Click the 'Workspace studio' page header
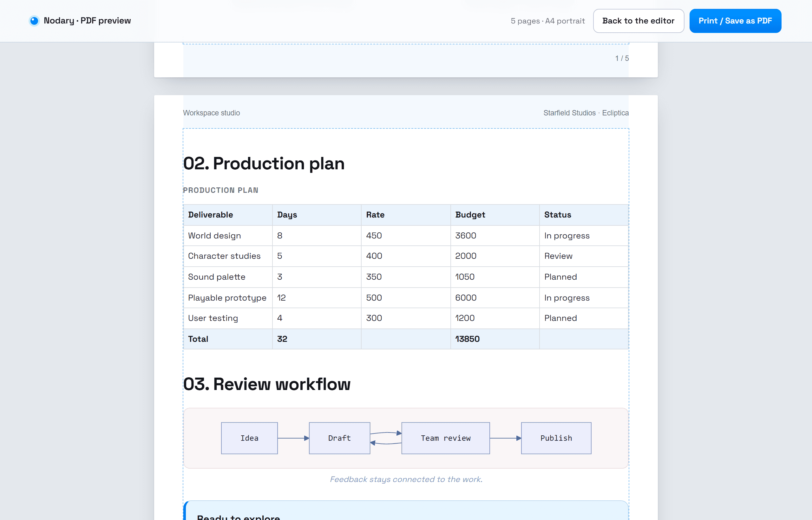The height and width of the screenshot is (520, 812). 212,113
